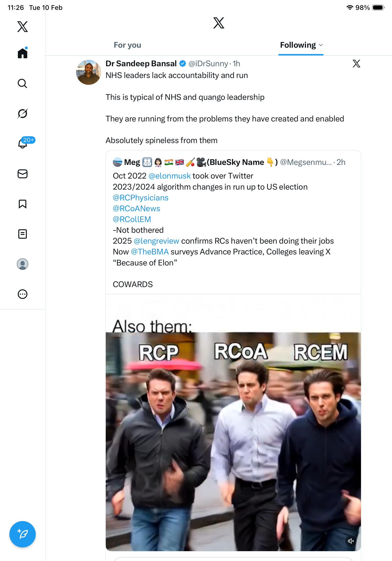Image resolution: width=392 pixels, height=561 pixels.
Task: Open the Home feed icon
Action: point(23,53)
